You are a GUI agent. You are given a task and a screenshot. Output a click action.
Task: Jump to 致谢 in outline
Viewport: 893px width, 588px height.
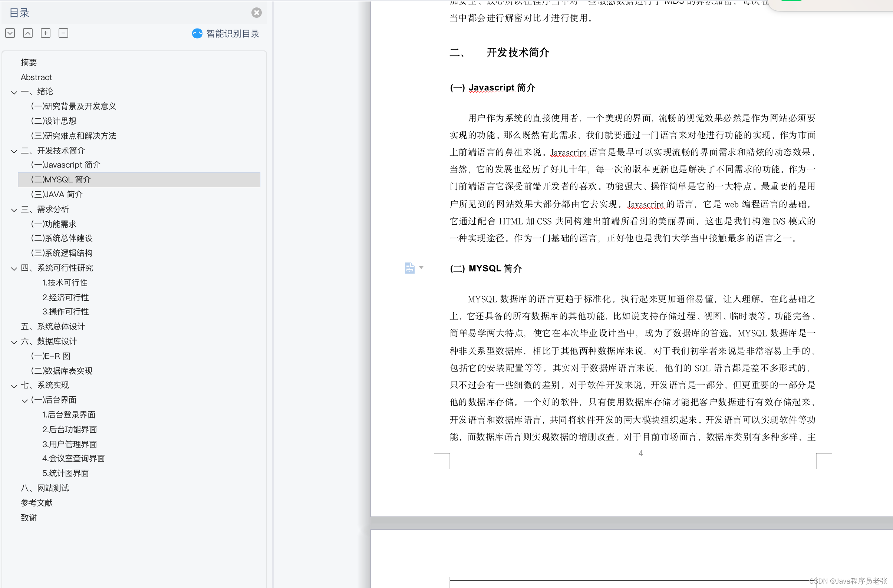(29, 518)
